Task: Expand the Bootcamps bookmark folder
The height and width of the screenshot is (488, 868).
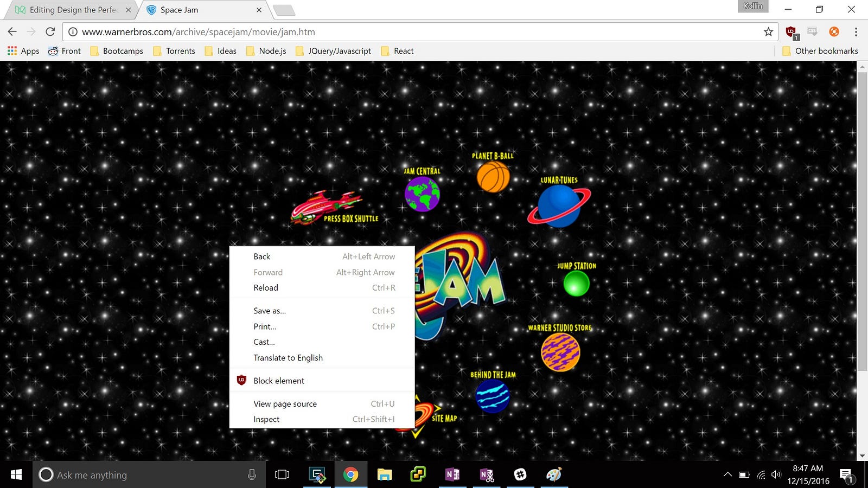Action: [x=117, y=51]
